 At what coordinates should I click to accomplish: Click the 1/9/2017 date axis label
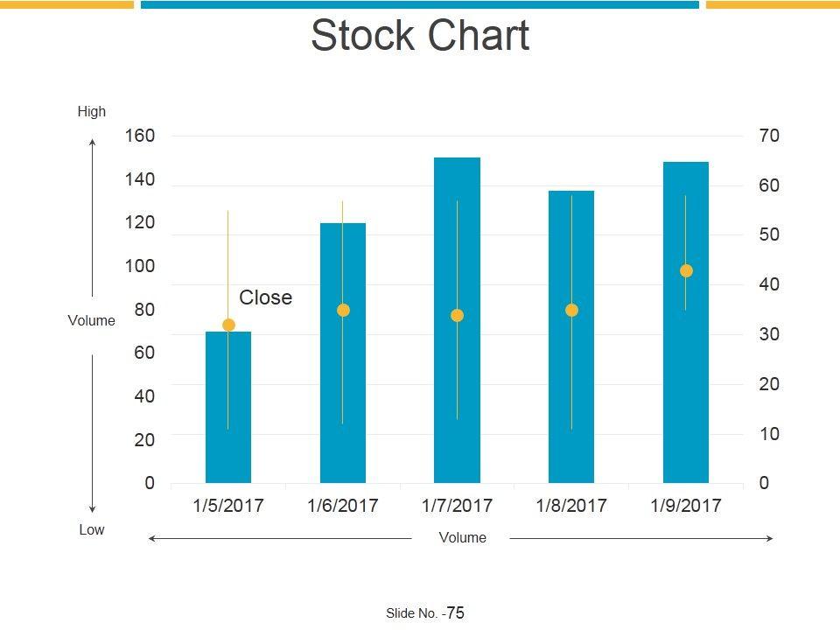(x=686, y=506)
